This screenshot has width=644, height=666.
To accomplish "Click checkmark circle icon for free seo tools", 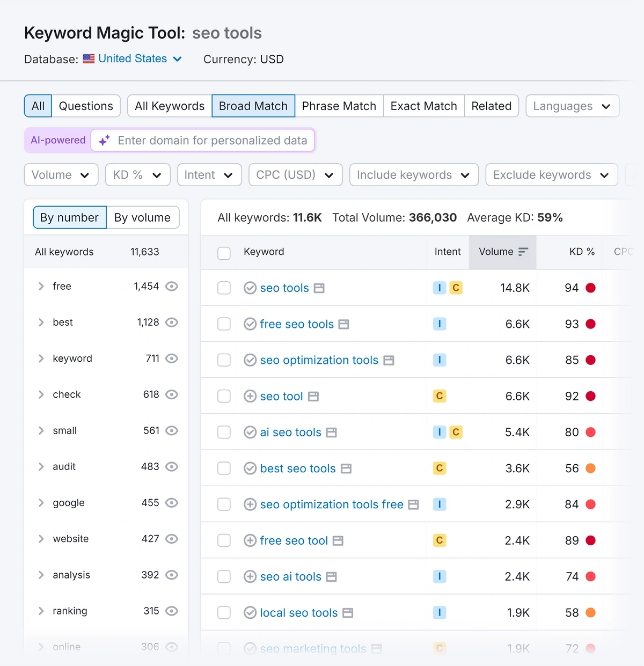I will pos(250,324).
